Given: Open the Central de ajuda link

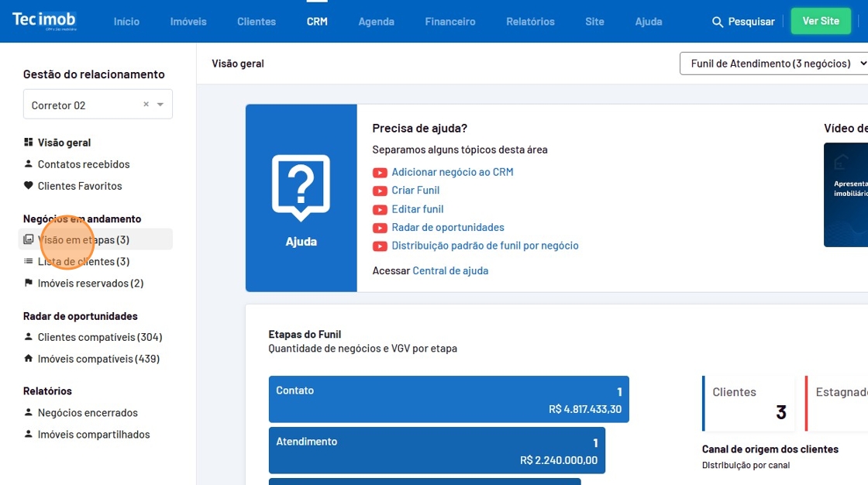Looking at the screenshot, I should 450,271.
